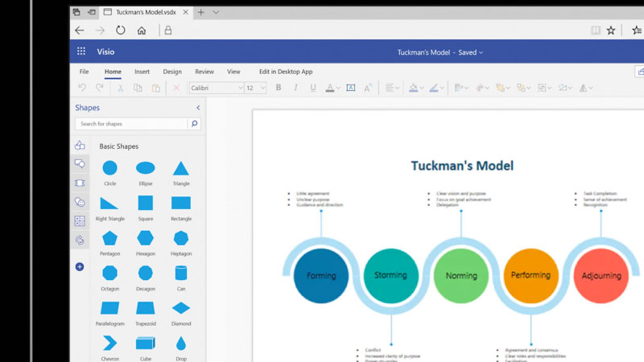Open the font color dropdown arrow
644x362 pixels.
pyautogui.click(x=338, y=88)
